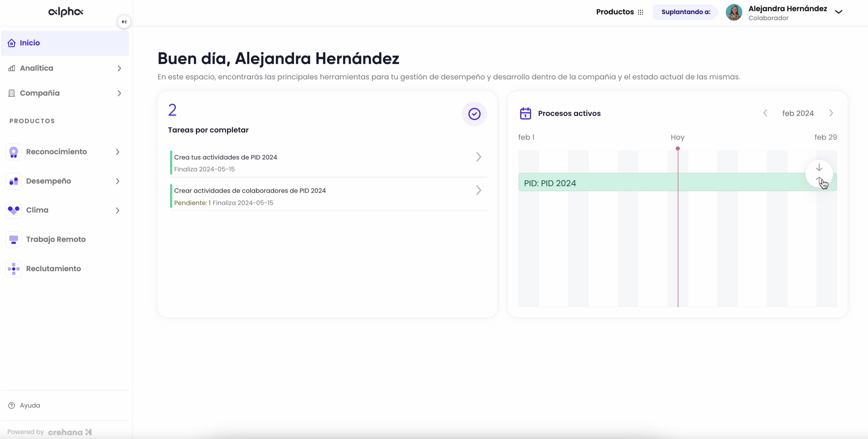The image size is (868, 439).
Task: Click the scroll down arrow on the timeline
Action: [820, 167]
